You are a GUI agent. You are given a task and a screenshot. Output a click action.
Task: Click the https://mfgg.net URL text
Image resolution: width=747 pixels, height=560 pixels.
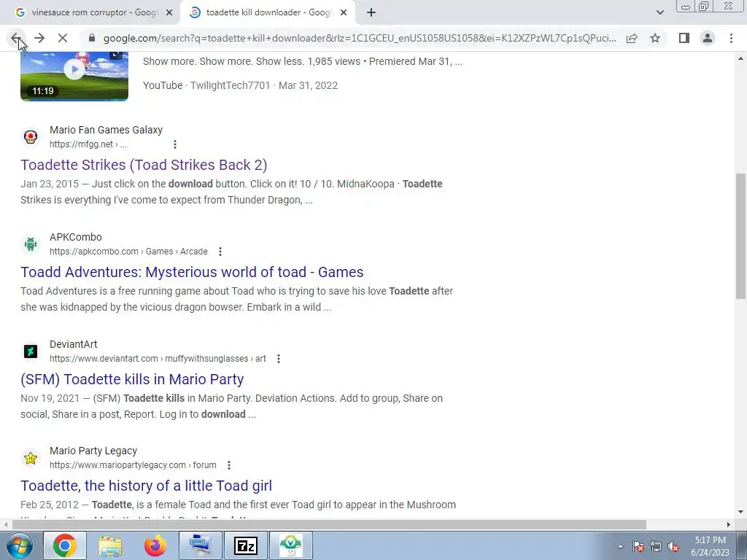pyautogui.click(x=88, y=144)
